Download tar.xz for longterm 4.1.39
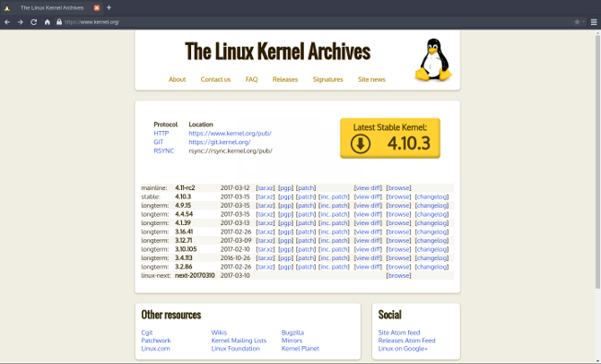 266,223
